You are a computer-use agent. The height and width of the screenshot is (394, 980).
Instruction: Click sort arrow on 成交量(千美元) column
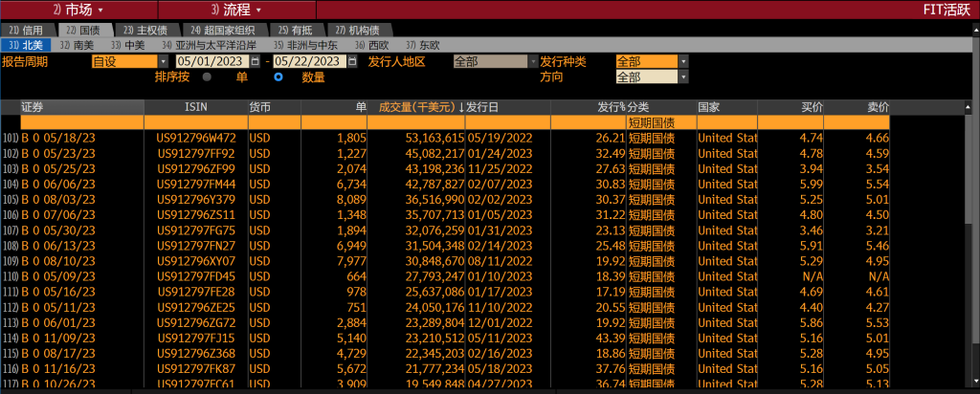pyautogui.click(x=461, y=107)
